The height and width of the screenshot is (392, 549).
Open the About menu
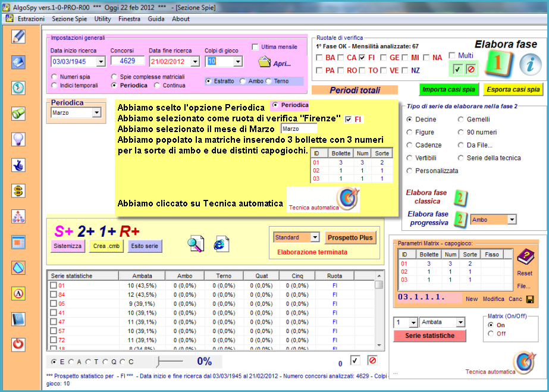click(x=181, y=19)
